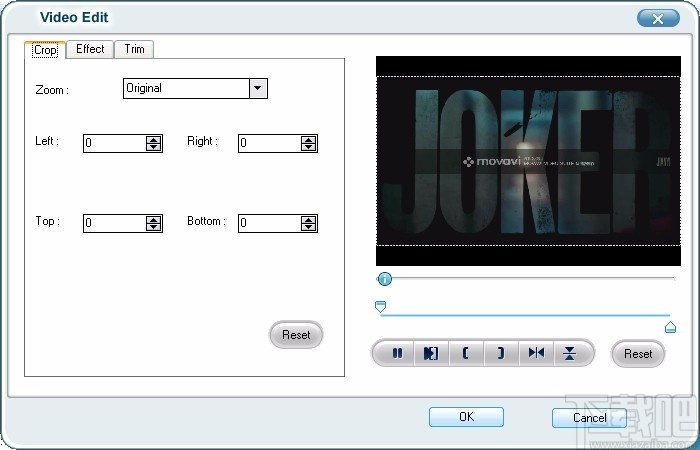The width and height of the screenshot is (700, 450).
Task: Click the trim end marker
Action: 670,327
